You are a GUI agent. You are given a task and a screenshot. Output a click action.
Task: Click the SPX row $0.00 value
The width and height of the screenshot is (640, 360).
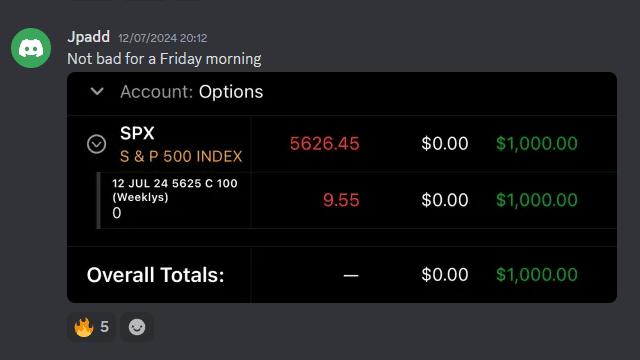tap(445, 144)
